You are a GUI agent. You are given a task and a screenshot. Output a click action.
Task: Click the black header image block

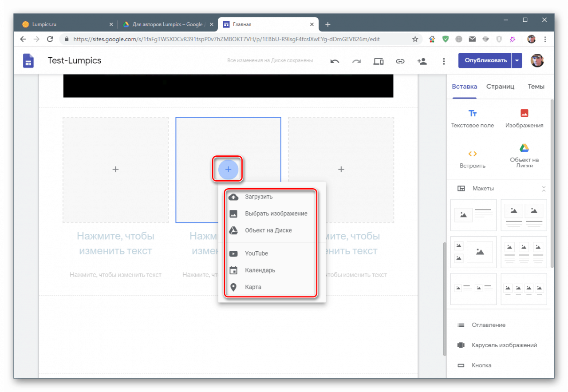coord(228,86)
